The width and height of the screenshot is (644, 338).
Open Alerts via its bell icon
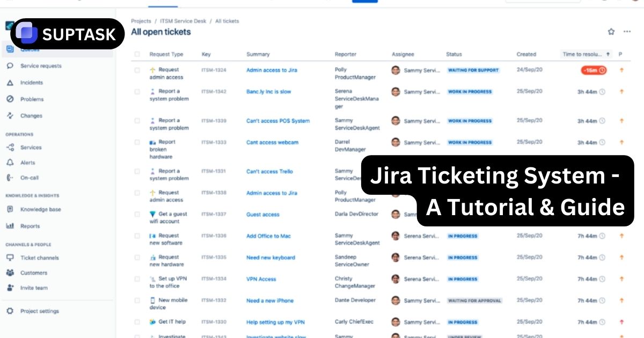pos(10,163)
